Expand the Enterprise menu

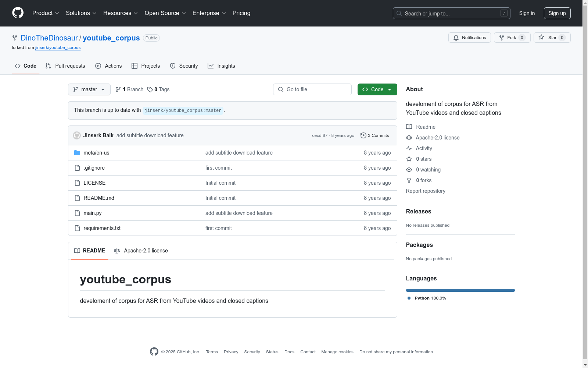[209, 13]
